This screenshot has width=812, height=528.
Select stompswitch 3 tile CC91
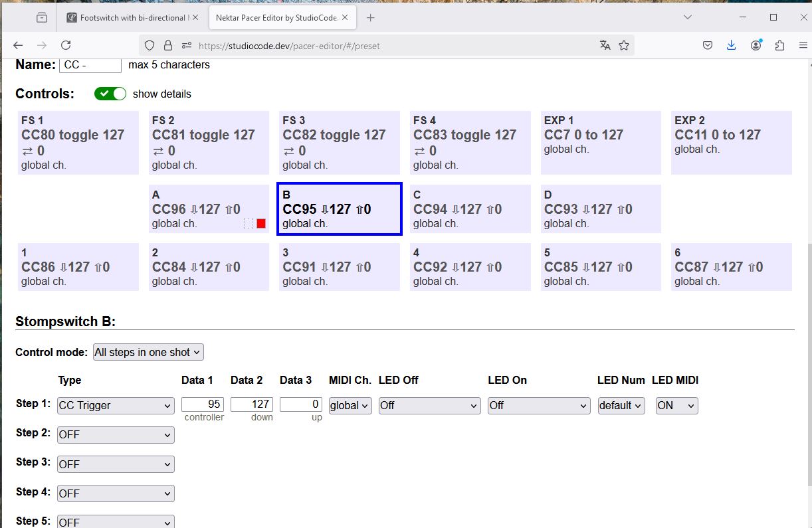pos(340,267)
